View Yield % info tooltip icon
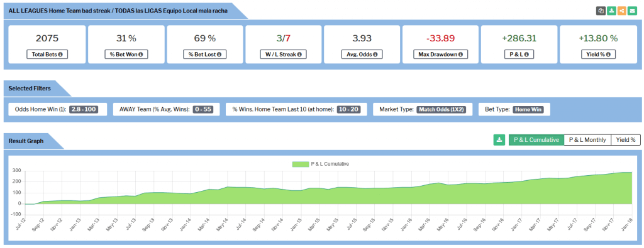This screenshot has height=248, width=644. 608,55
